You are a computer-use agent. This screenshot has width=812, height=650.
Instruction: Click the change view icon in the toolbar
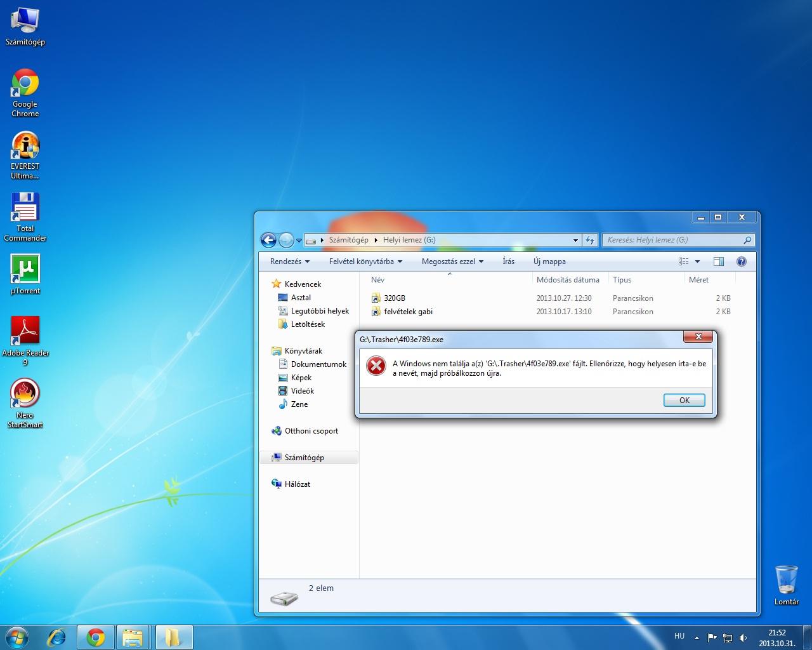[x=684, y=262]
